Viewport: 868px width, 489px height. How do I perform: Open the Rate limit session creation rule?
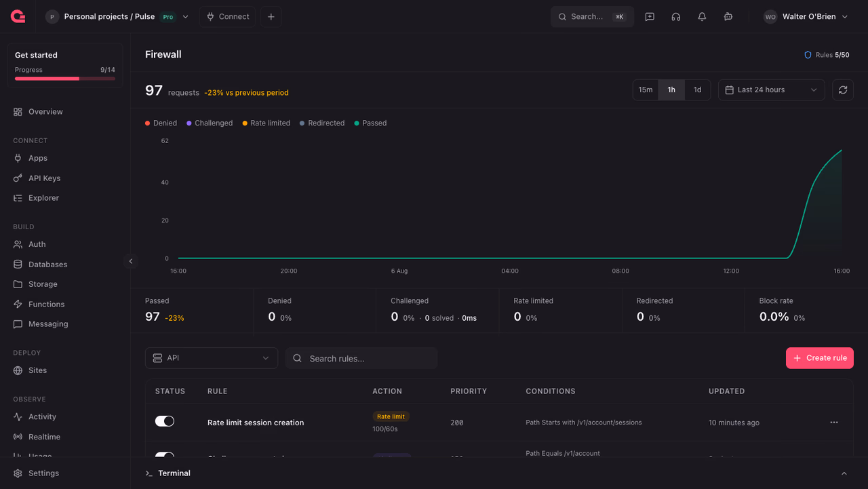click(x=256, y=423)
